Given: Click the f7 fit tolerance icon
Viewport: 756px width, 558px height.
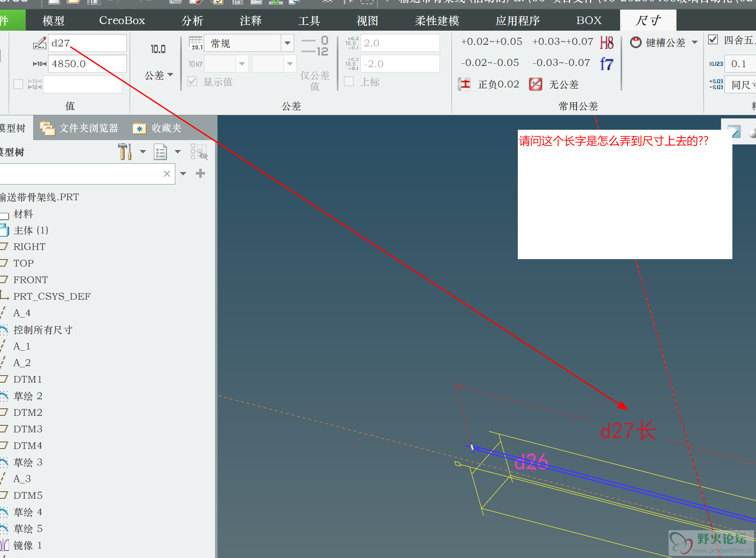Looking at the screenshot, I should pos(607,64).
